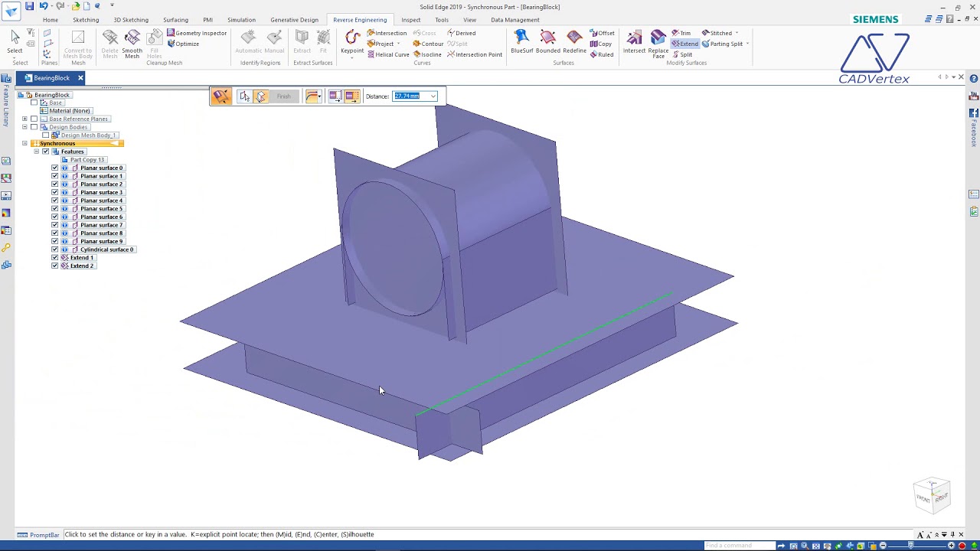Click the Isocline curve command
Viewport: 980px width, 551px height.
pyautogui.click(x=427, y=54)
